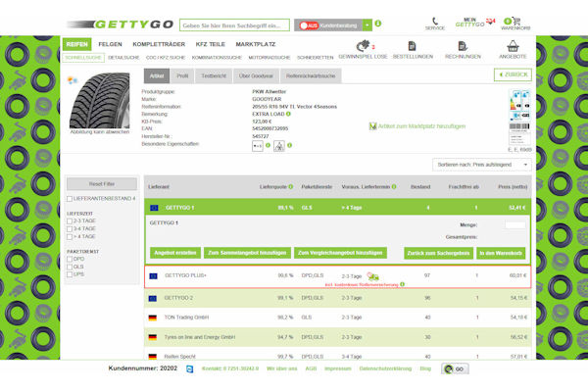Click EU flag in GETTYGO 2 row
Screen dimensions: 588x392
[152, 298]
